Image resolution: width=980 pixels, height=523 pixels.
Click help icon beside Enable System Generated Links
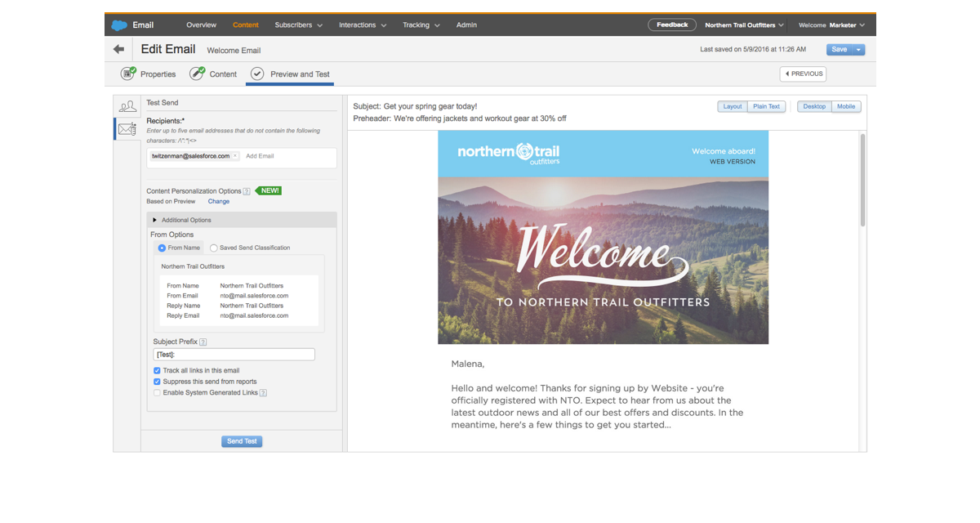point(264,393)
